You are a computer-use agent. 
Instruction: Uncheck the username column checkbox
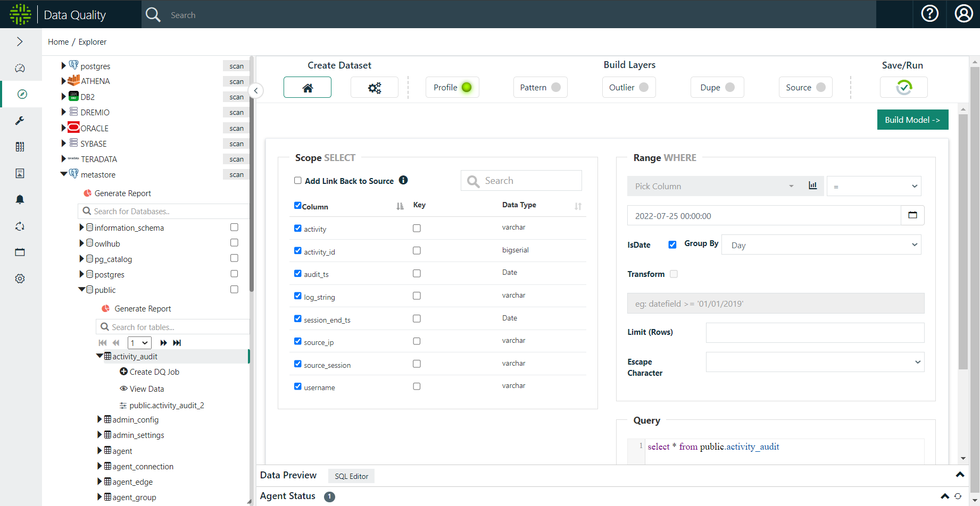298,386
